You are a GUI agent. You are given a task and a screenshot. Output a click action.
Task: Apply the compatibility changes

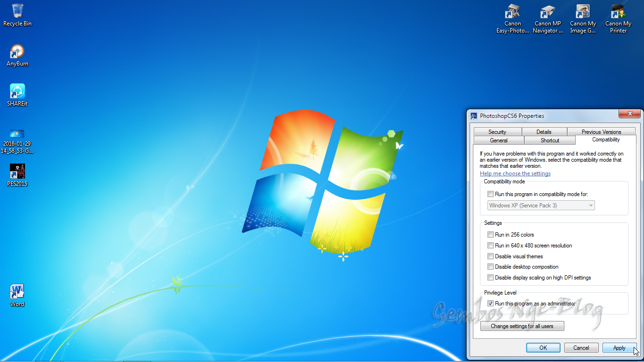pyautogui.click(x=619, y=347)
